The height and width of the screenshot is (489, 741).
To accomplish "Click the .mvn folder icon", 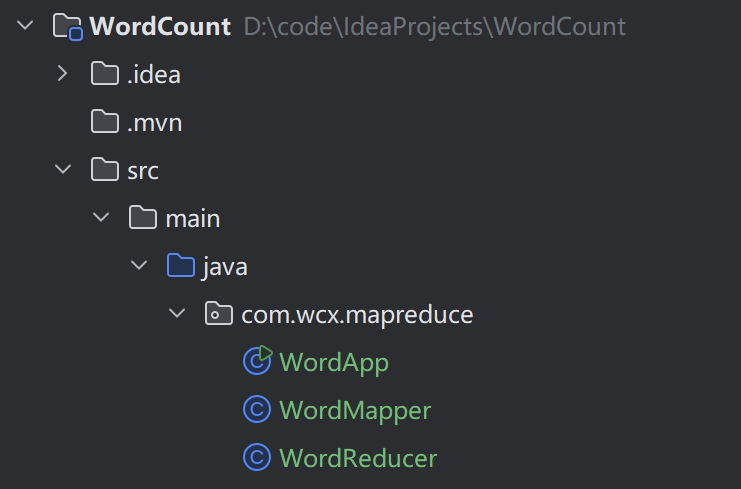I will click(104, 121).
